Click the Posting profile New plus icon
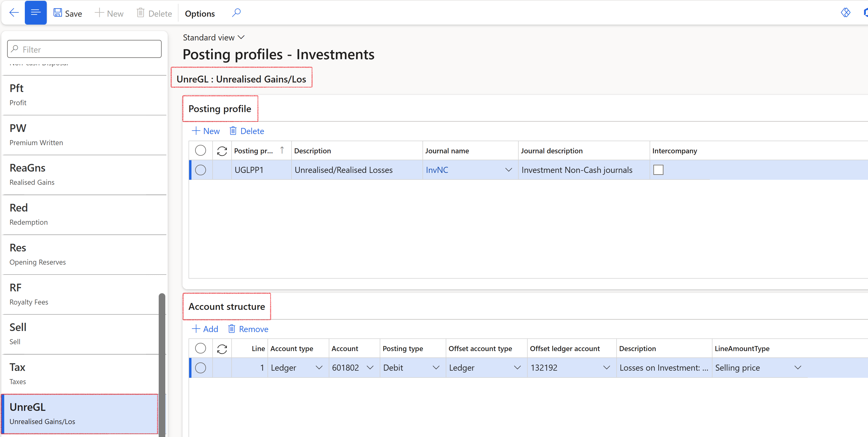The width and height of the screenshot is (868, 437). (196, 131)
